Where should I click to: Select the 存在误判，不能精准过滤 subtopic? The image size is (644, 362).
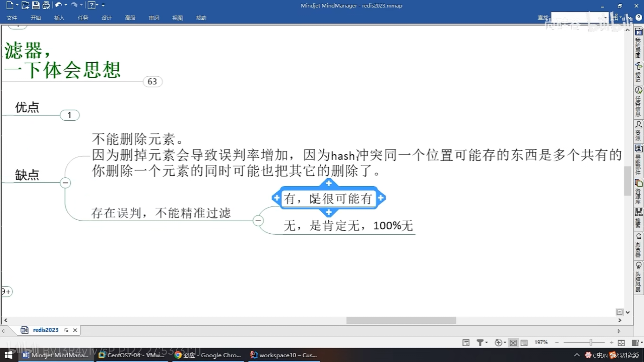click(161, 213)
